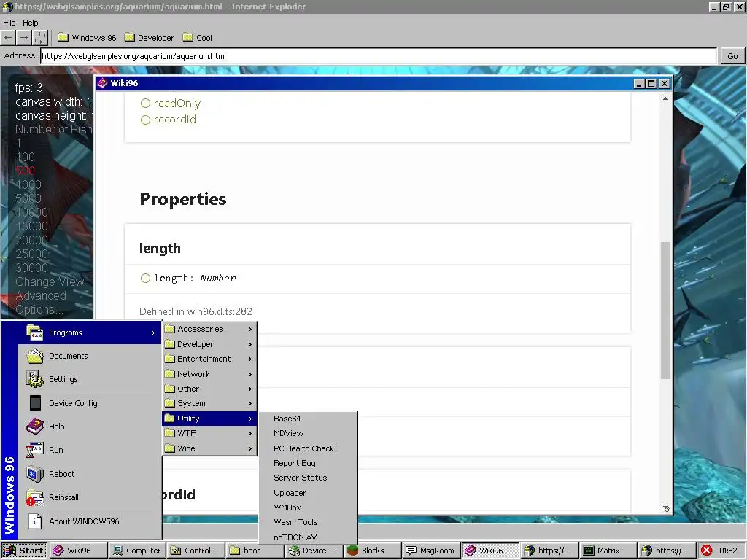Open the File menu
The image size is (747, 560).
[9, 23]
